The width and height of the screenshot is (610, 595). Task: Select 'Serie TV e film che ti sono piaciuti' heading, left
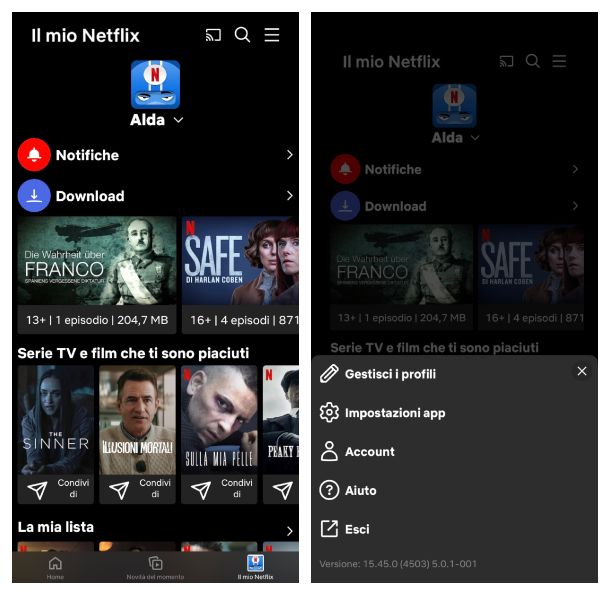click(133, 353)
